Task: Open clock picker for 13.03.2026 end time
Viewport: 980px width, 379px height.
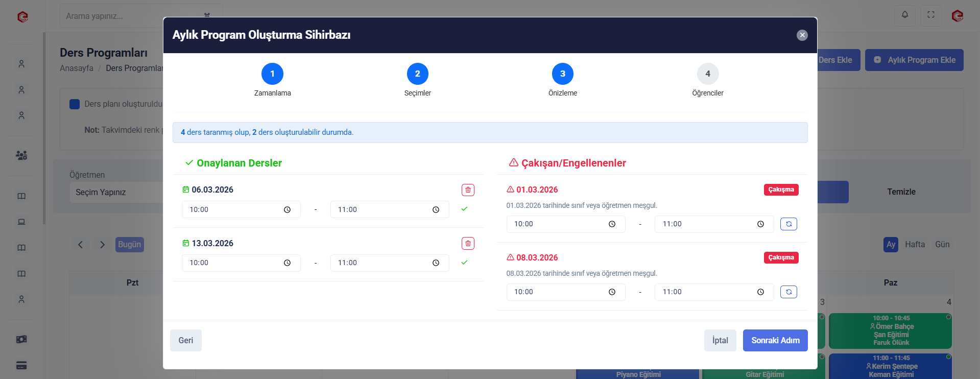Action: [x=436, y=263]
